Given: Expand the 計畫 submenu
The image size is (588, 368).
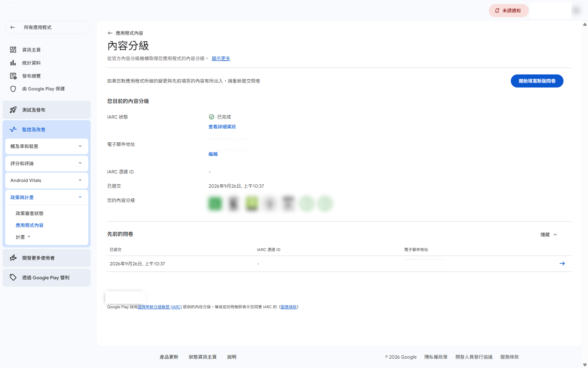Looking at the screenshot, I should 23,237.
